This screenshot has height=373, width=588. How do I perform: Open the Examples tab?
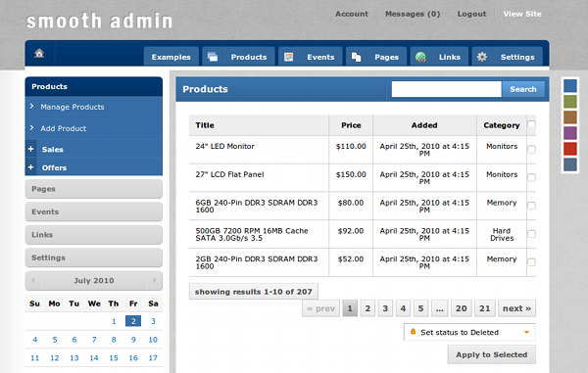point(171,57)
